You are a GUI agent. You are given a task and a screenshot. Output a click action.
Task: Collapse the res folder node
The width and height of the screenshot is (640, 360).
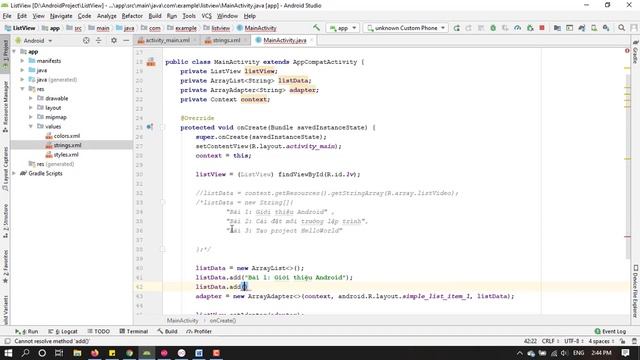point(22,89)
